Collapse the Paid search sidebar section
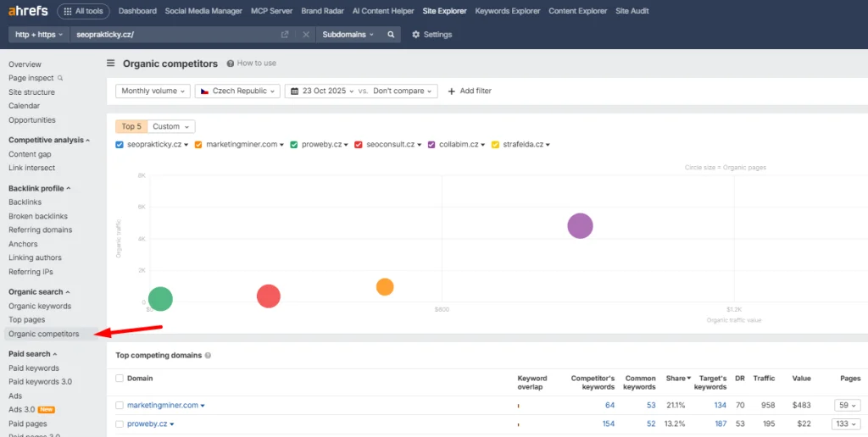Viewport: 868px width, 437px height. (33, 354)
